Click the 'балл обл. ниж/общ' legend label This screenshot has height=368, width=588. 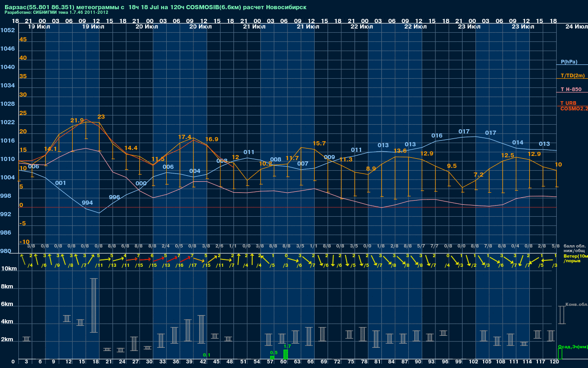(574, 249)
